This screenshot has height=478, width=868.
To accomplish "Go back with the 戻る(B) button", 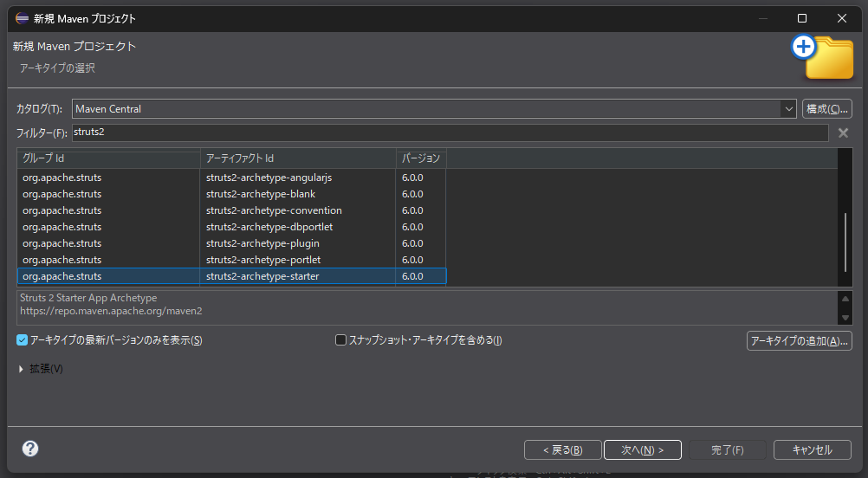I will click(563, 449).
